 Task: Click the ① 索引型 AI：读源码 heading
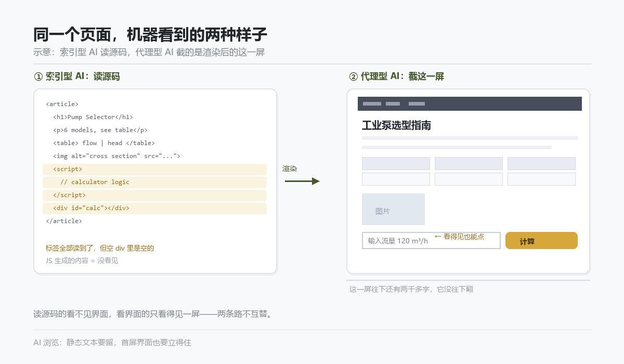pyautogui.click(x=76, y=76)
